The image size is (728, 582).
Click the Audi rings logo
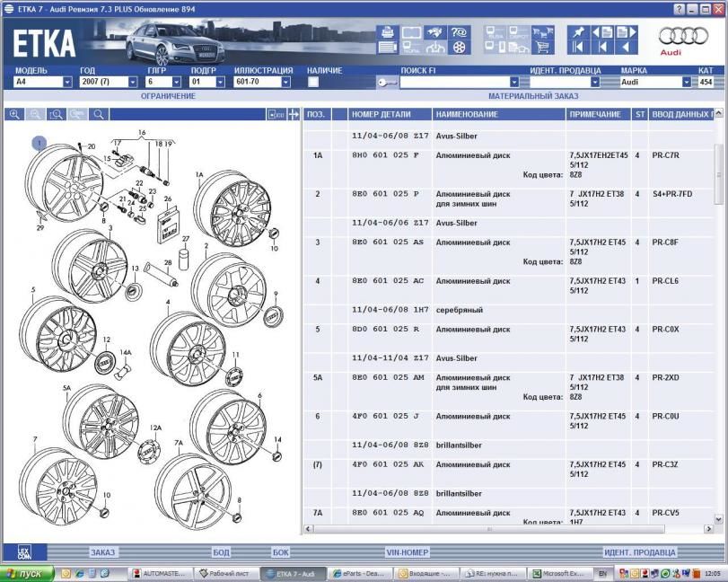tap(683, 36)
